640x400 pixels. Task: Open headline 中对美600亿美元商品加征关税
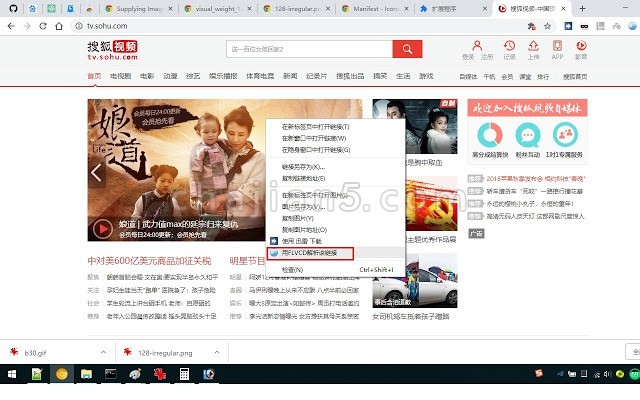click(149, 260)
